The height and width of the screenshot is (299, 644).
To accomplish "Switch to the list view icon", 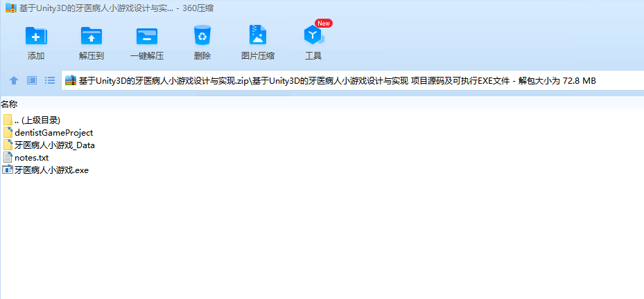I will click(50, 80).
